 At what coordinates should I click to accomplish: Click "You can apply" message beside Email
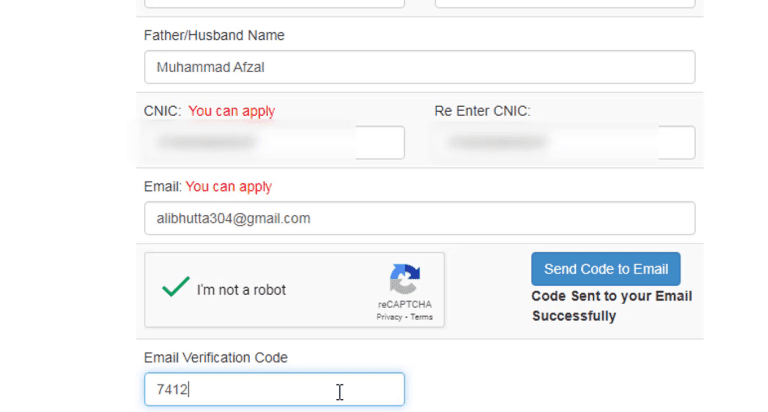point(228,186)
